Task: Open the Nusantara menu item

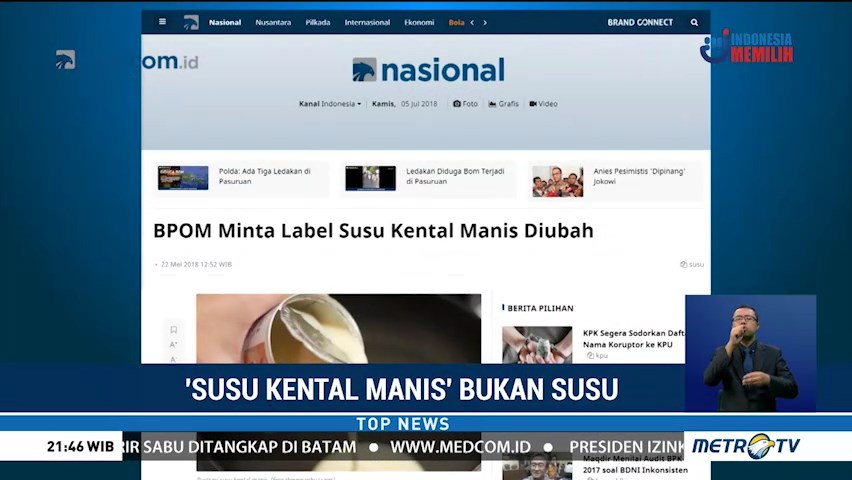Action: 273,22
